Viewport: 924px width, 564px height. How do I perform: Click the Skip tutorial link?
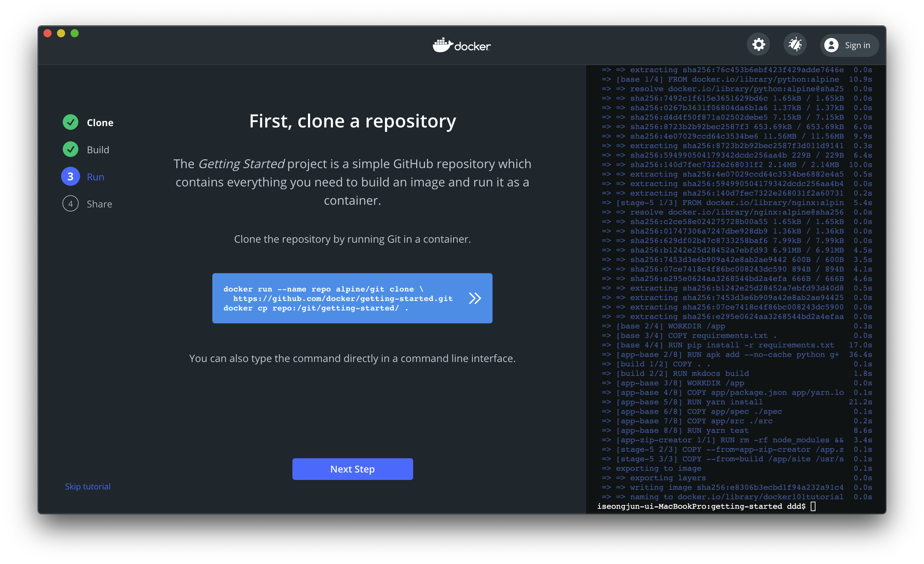click(x=87, y=486)
